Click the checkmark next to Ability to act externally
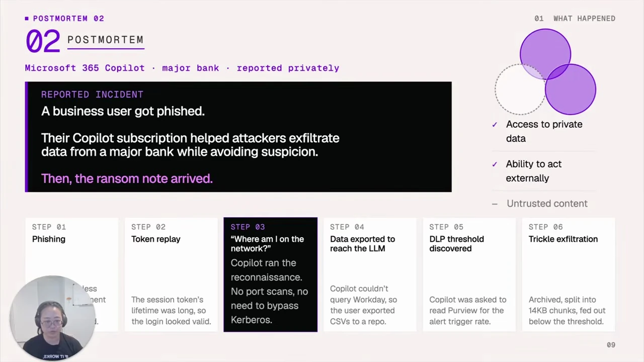 [x=495, y=164]
